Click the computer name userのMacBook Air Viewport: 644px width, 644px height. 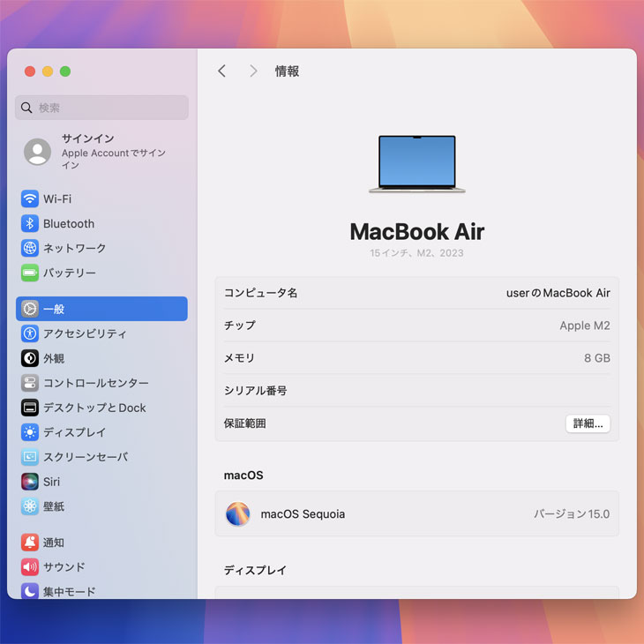[x=558, y=293]
